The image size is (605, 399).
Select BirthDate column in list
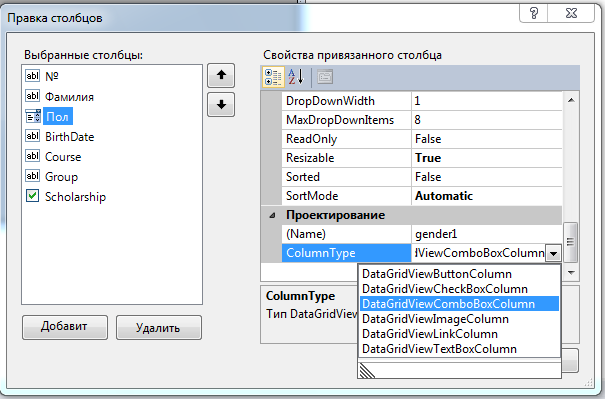pyautogui.click(x=69, y=137)
